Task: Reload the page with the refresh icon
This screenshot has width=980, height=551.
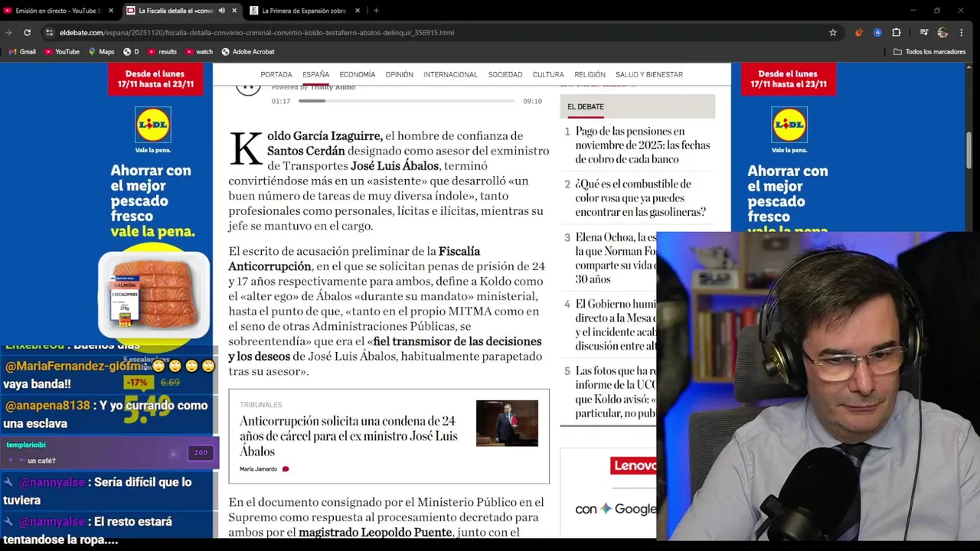Action: tap(27, 33)
